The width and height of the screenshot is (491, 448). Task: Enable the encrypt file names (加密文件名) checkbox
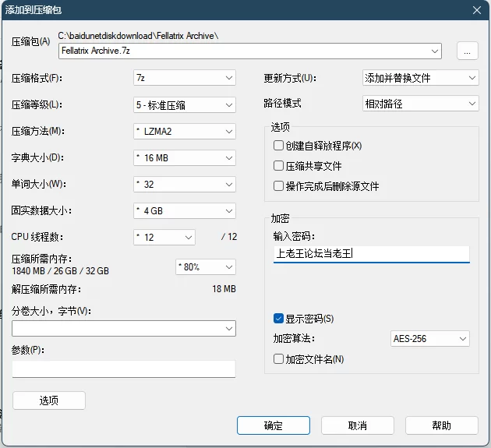click(x=279, y=359)
